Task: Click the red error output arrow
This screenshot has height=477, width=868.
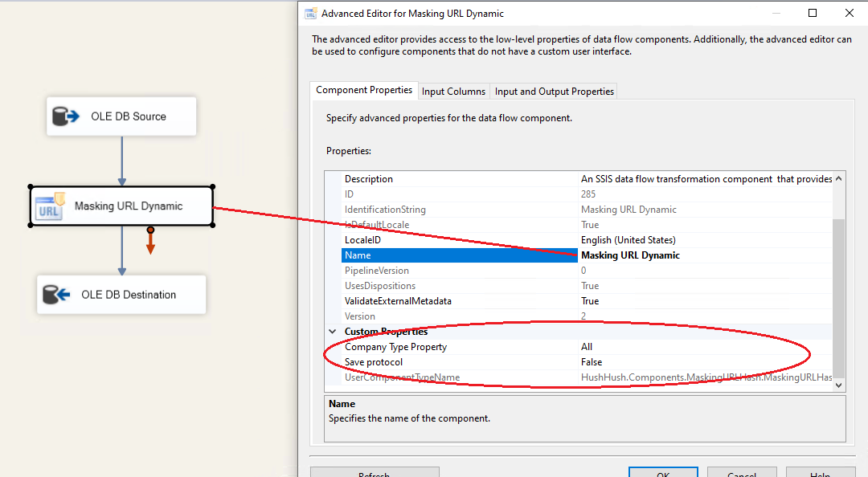Action: click(x=150, y=241)
